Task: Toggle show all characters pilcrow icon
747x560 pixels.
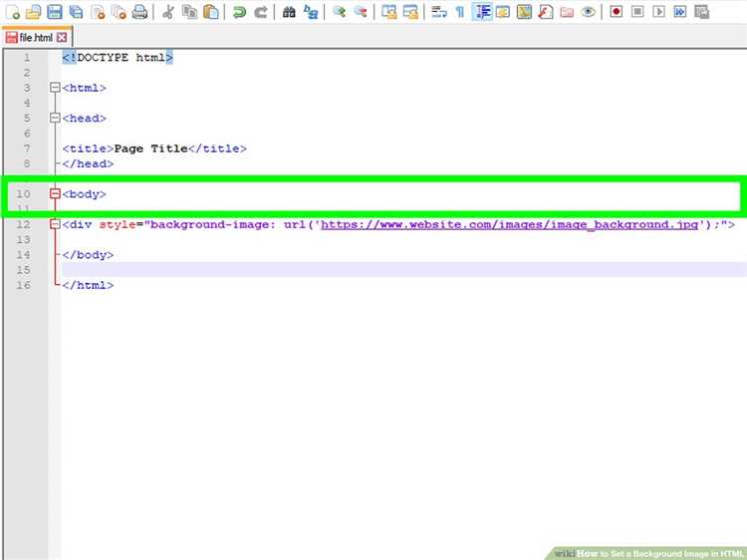Action: 459,12
